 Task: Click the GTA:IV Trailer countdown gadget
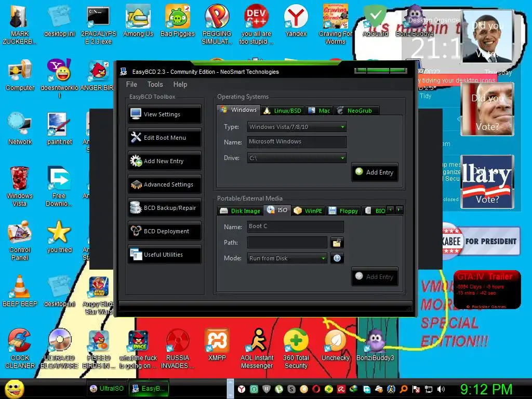[x=487, y=289]
